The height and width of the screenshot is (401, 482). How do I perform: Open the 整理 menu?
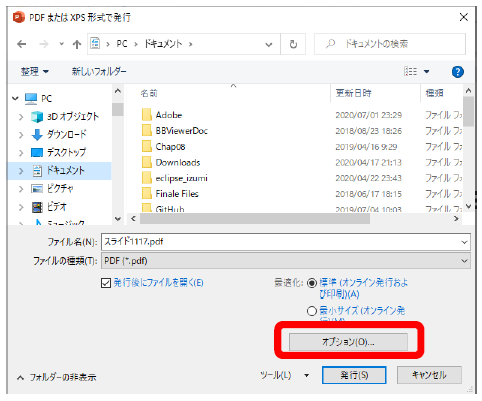pyautogui.click(x=35, y=71)
